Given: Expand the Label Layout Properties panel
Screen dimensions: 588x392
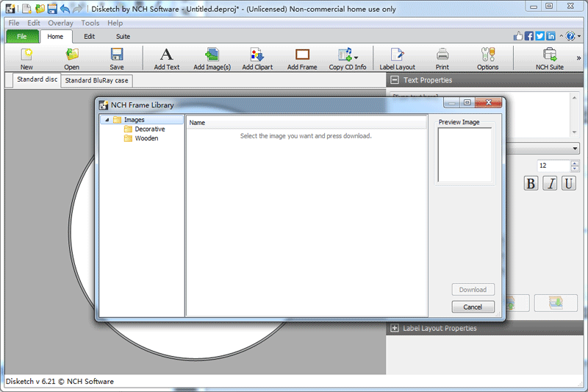Looking at the screenshot, I should click(x=395, y=328).
